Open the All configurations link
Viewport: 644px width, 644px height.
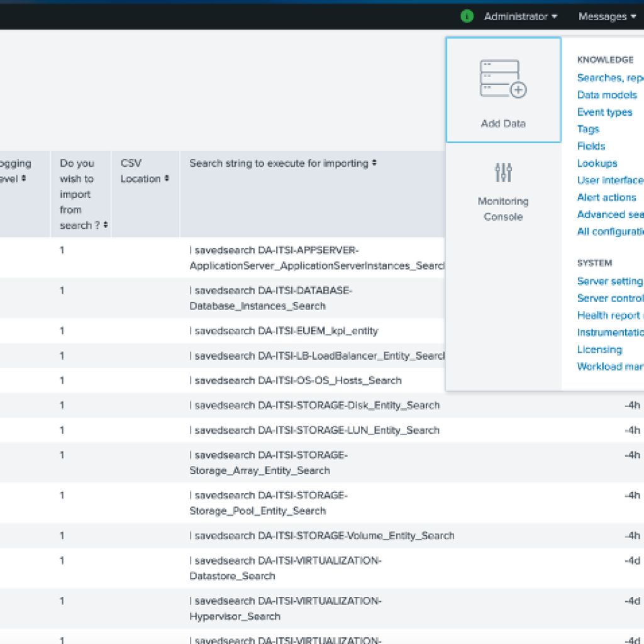(x=610, y=231)
